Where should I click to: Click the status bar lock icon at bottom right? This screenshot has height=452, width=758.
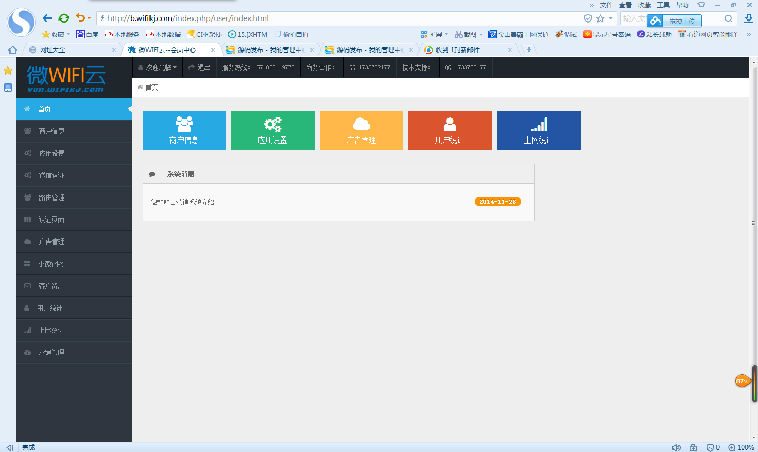point(693,448)
